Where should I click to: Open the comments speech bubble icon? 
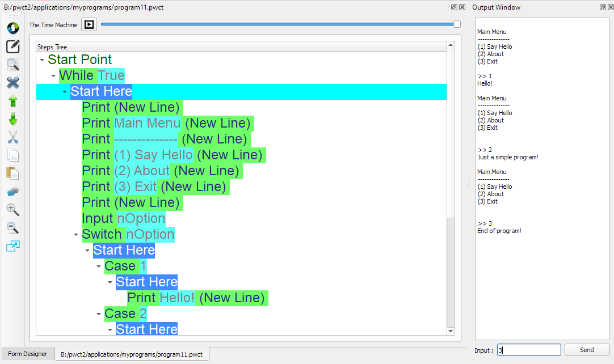pos(12,191)
